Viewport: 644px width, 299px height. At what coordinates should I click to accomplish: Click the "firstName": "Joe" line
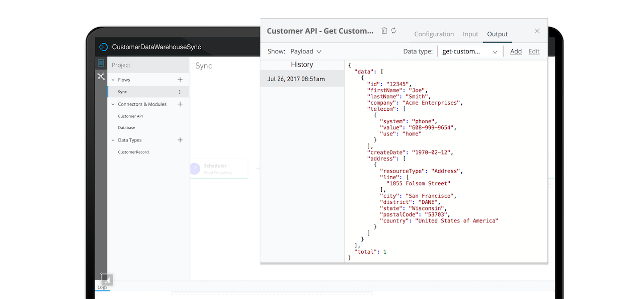[398, 90]
